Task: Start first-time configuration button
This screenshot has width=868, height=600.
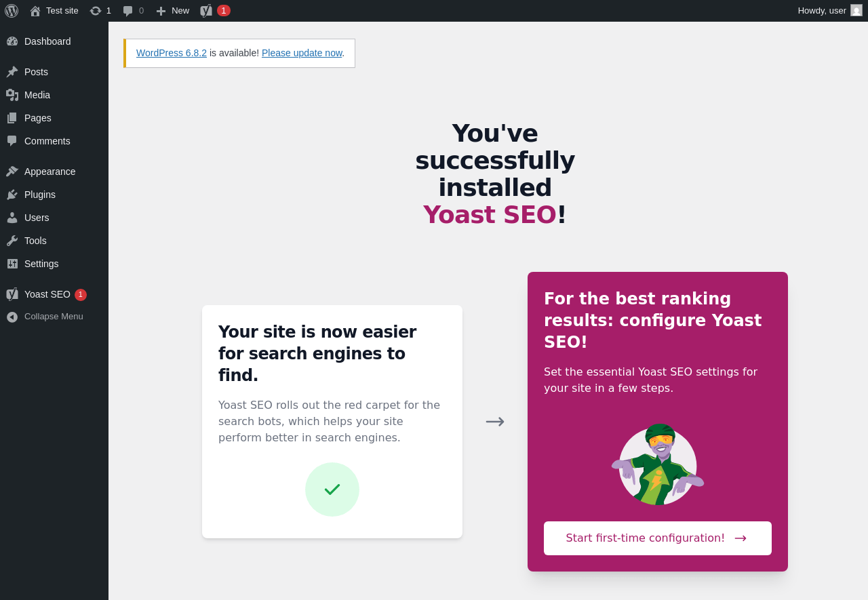Action: [x=658, y=538]
